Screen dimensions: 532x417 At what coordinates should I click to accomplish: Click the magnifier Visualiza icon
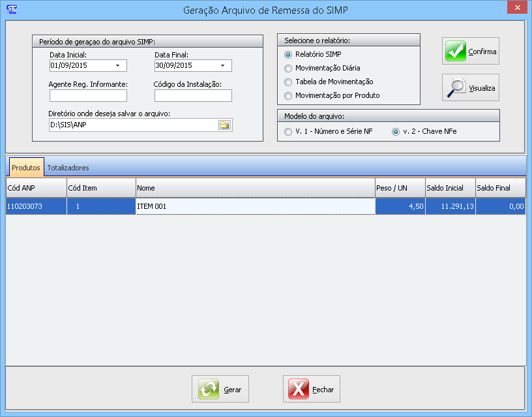click(x=456, y=88)
